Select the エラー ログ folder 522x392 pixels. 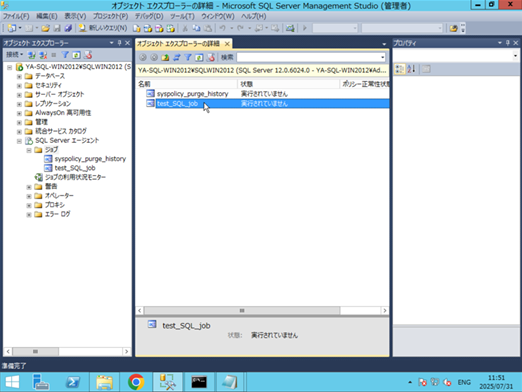coord(57,214)
